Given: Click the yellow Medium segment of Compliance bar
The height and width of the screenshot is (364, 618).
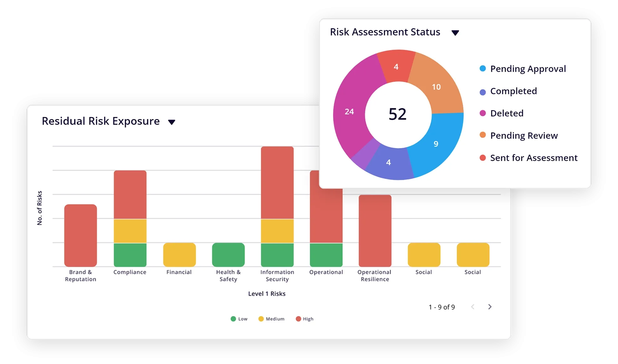Looking at the screenshot, I should point(130,231).
